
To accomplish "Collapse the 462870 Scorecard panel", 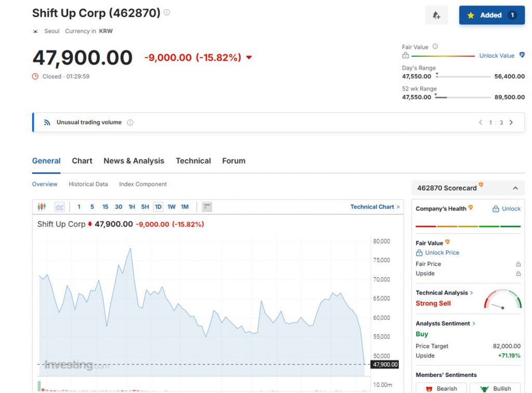I will [515, 188].
